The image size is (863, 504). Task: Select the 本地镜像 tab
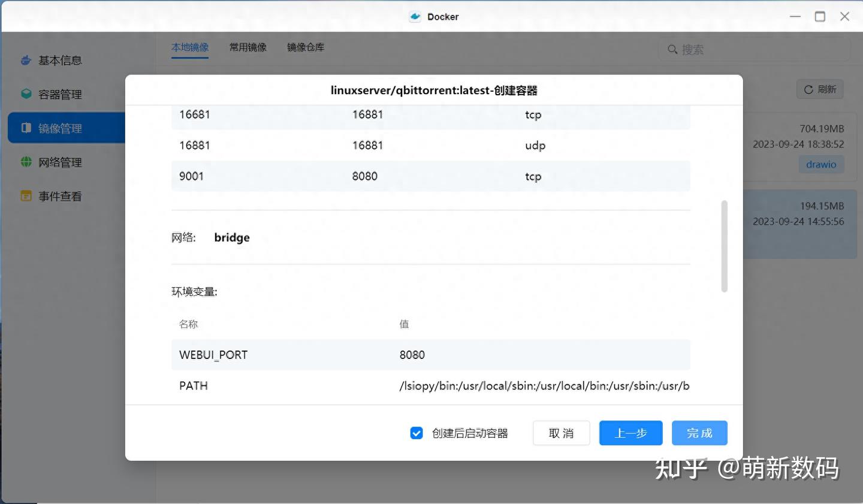[x=190, y=47]
